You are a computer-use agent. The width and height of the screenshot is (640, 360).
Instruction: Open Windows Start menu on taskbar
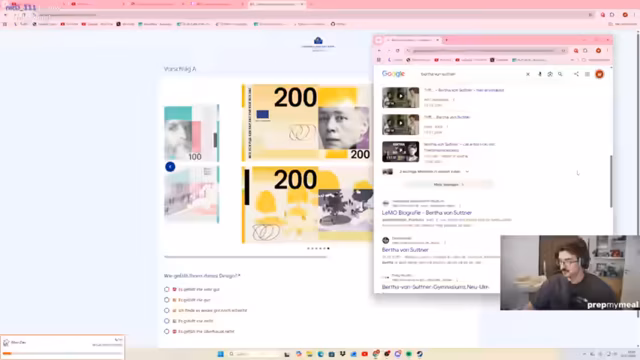click(220, 354)
